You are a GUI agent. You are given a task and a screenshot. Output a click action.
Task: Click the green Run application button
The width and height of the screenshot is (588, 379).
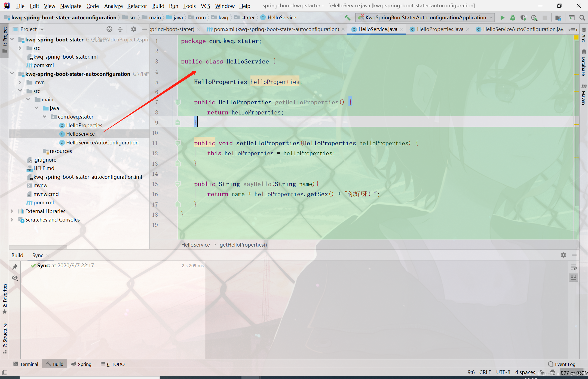tap(502, 18)
